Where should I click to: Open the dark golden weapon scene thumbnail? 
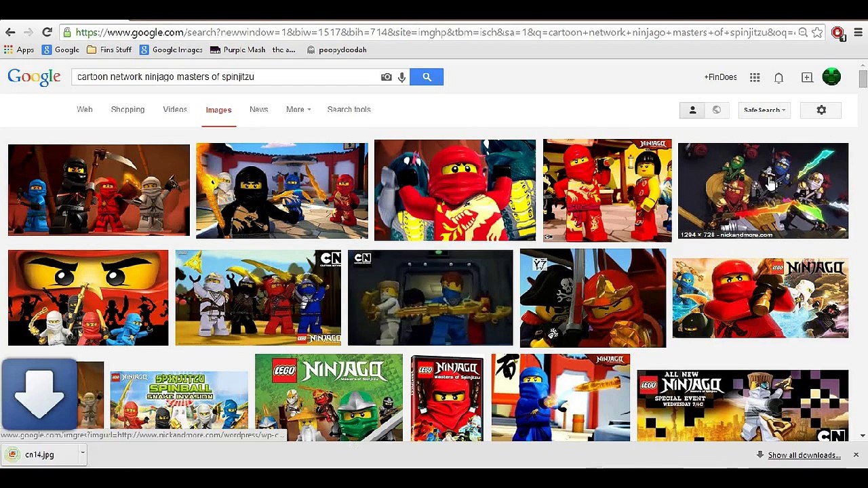(431, 298)
